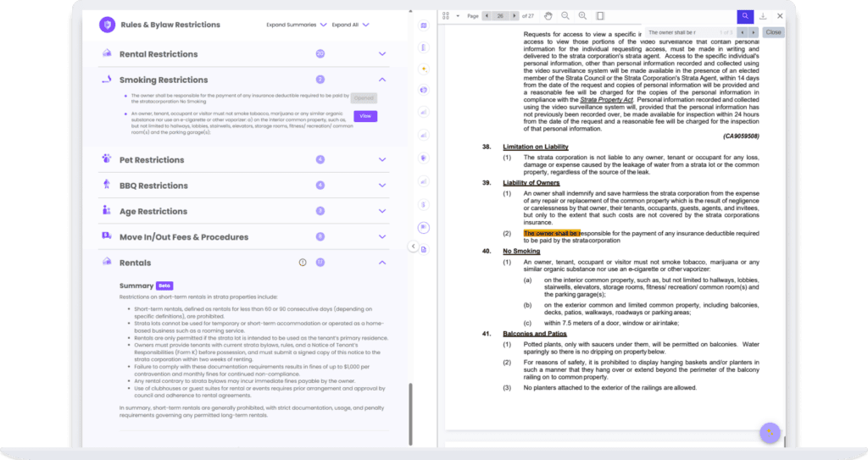Screen dimensions: 868x460
Task: Collapse the side panel with the left arrow handle
Action: point(413,247)
